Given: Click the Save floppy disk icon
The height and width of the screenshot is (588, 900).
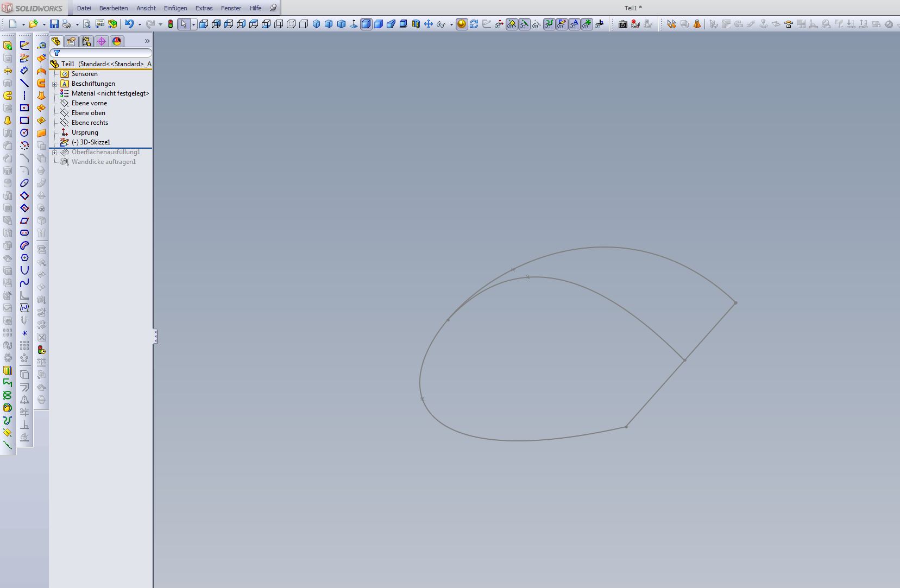Looking at the screenshot, I should click(54, 24).
